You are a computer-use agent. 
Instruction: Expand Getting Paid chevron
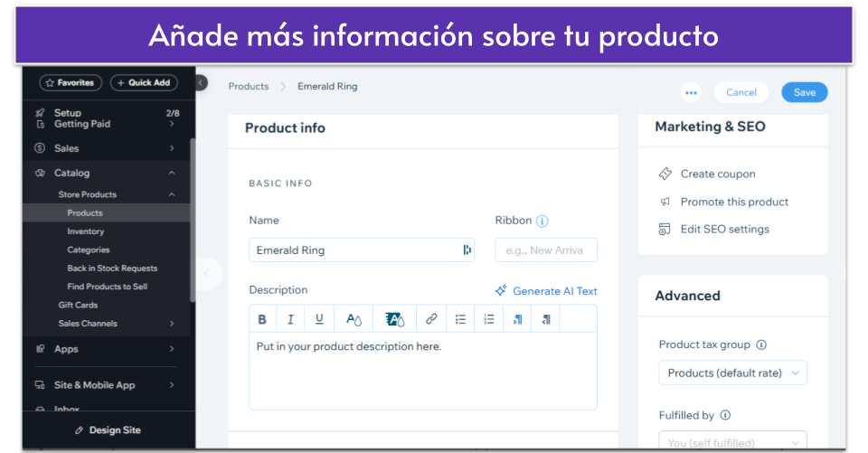[x=172, y=124]
